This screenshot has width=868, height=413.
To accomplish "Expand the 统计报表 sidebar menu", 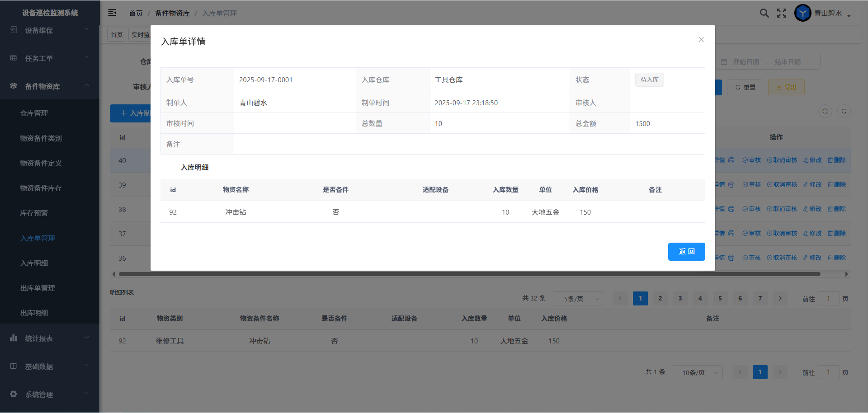I will pyautogui.click(x=50, y=338).
